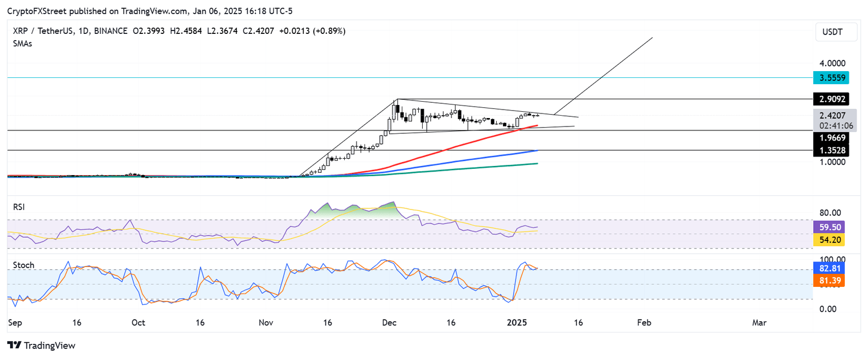The image size is (868, 358).
Task: Click the Oct date on time axis
Action: (138, 323)
